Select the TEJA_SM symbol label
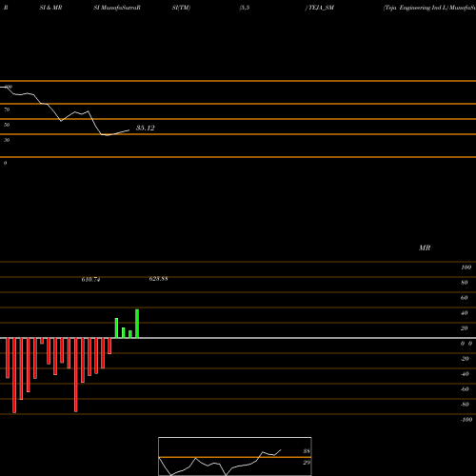Image resolution: width=476 pixels, height=476 pixels. click(321, 8)
